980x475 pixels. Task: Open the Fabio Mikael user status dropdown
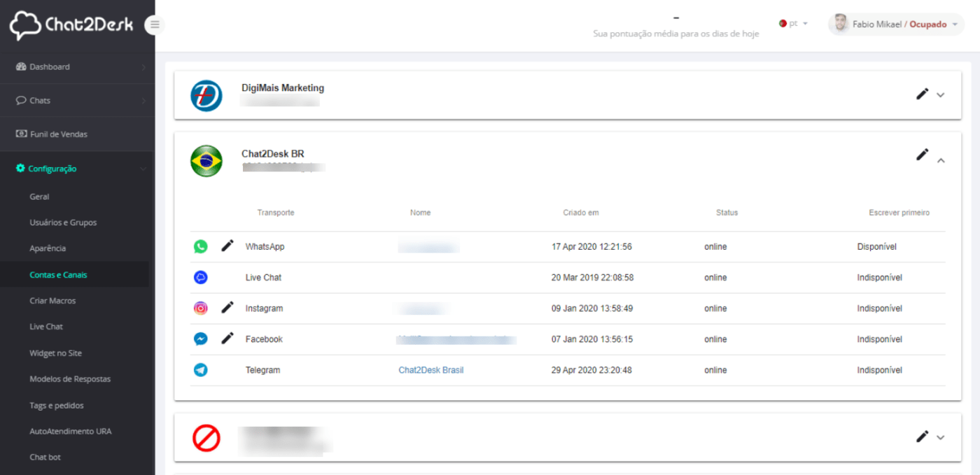click(896, 24)
